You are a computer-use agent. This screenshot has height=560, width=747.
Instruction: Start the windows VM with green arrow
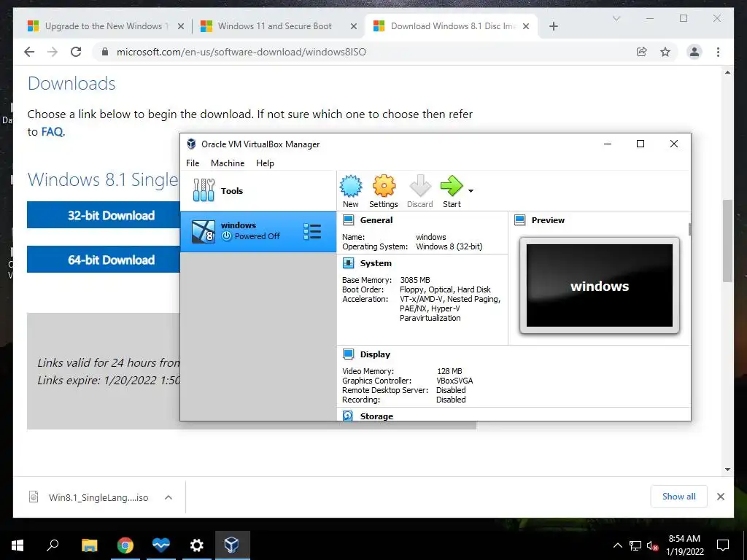coord(451,192)
